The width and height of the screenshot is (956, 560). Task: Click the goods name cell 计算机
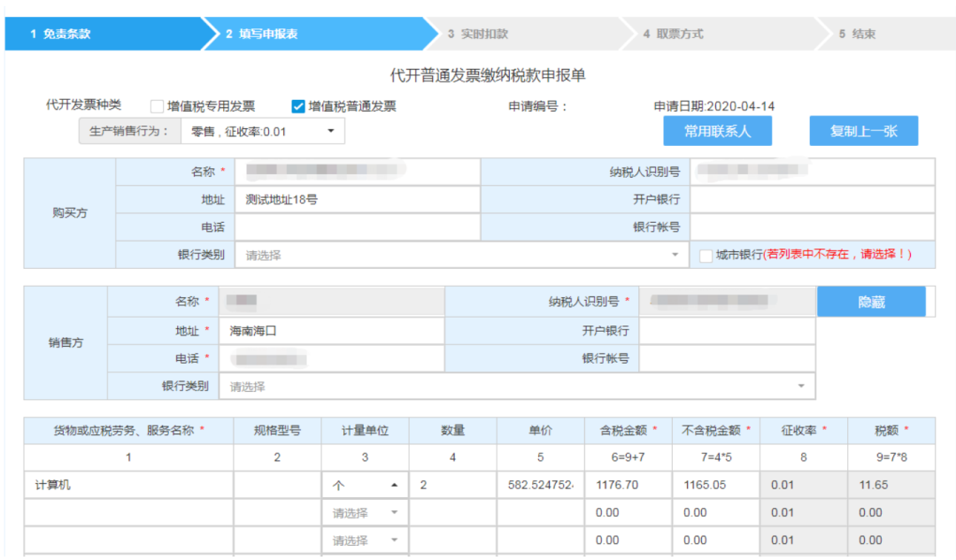[x=128, y=485]
